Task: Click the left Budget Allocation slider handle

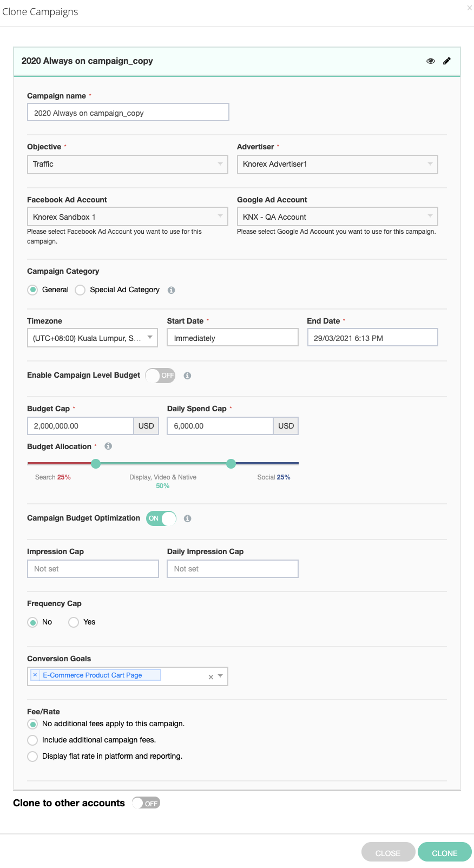Action: 96,464
